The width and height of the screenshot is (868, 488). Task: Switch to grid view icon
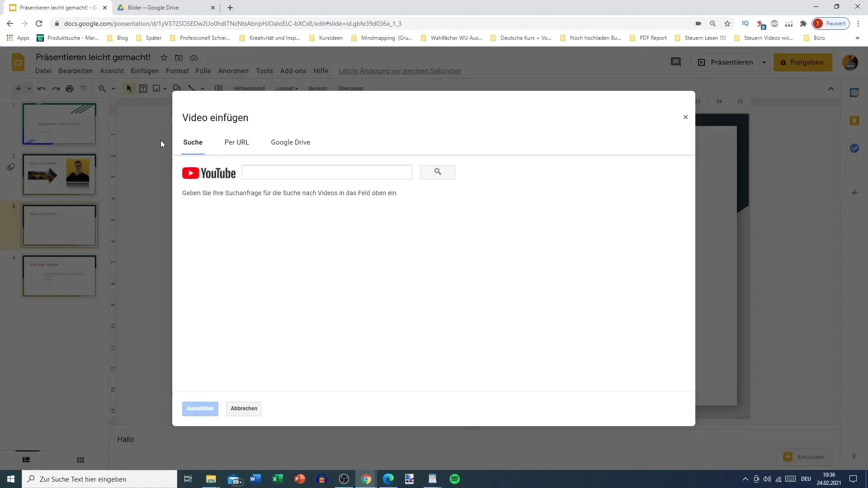pos(80,460)
